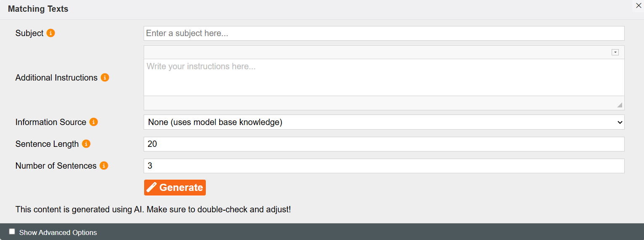
Task: Expand the instructions editor toolbar arrow
Action: point(615,52)
